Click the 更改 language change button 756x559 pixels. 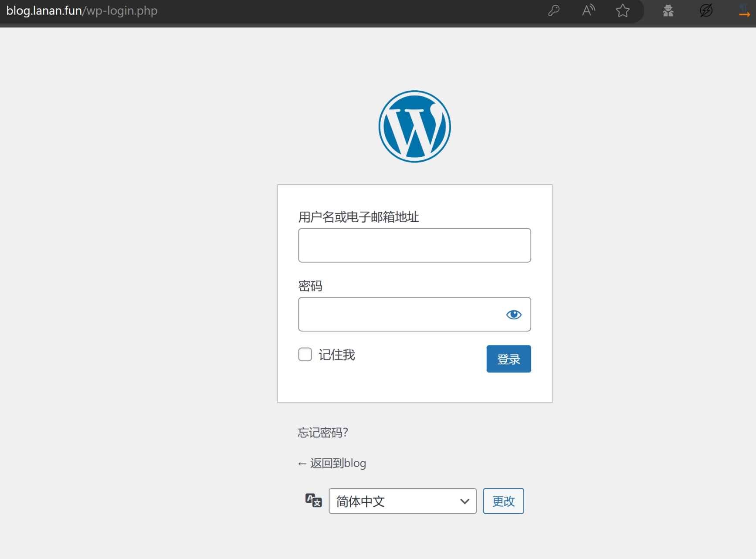pyautogui.click(x=503, y=501)
